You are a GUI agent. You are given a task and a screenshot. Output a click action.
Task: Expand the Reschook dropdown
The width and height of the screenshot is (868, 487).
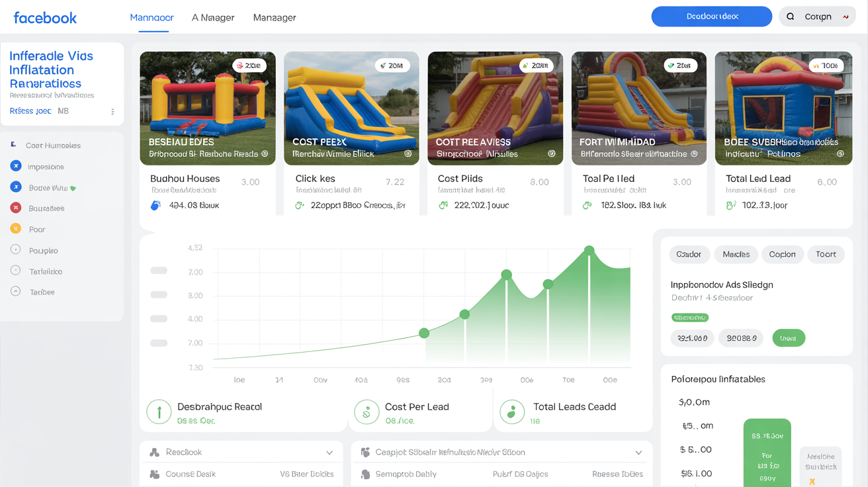330,452
